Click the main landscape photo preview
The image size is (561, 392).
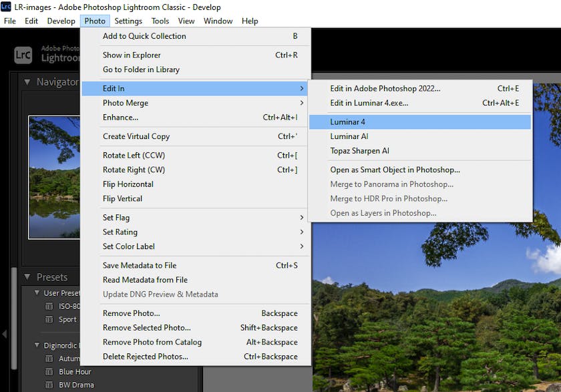pyautogui.click(x=437, y=307)
